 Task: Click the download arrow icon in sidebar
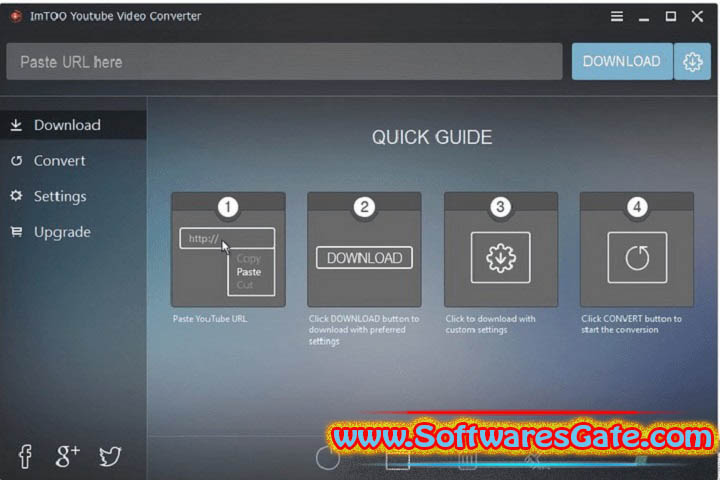coord(16,125)
